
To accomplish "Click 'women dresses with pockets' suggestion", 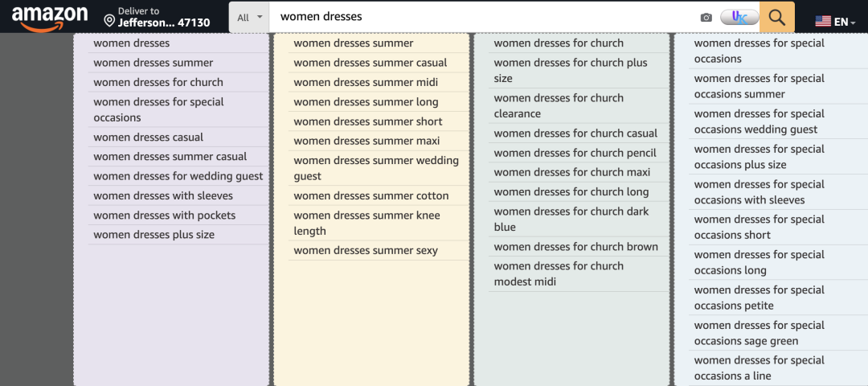I will click(165, 216).
